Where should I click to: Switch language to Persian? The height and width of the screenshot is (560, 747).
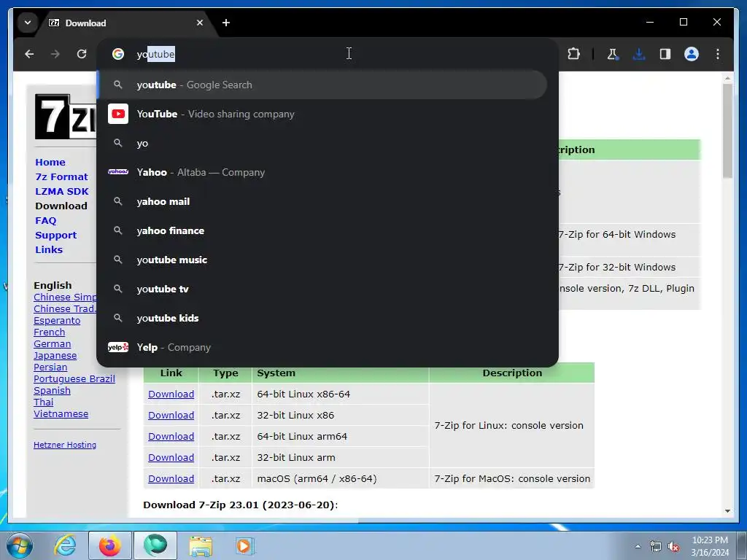(x=50, y=367)
